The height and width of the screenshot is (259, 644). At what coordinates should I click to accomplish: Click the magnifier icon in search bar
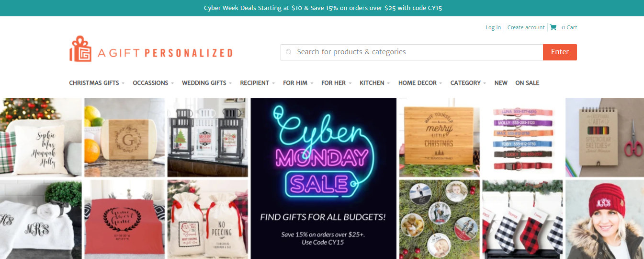(x=288, y=52)
